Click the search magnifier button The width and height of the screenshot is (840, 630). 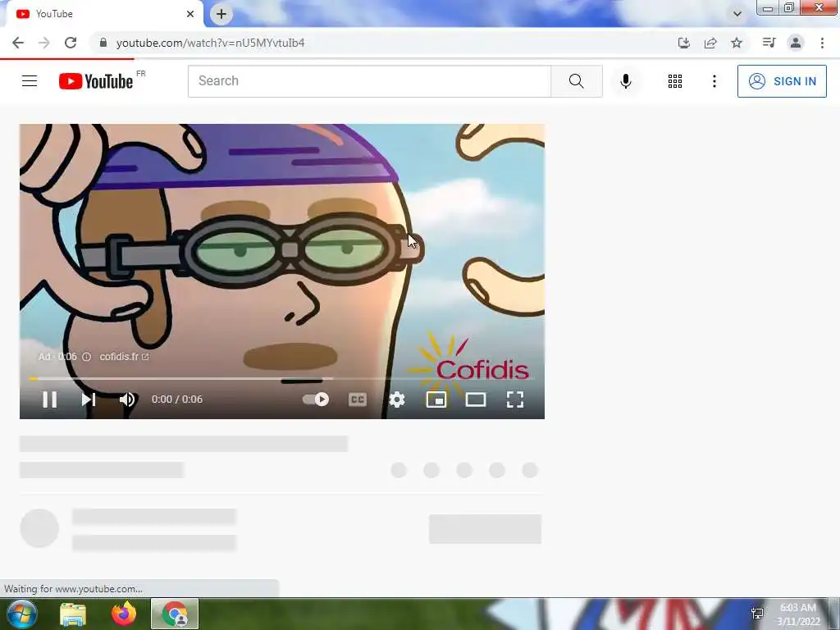click(577, 81)
